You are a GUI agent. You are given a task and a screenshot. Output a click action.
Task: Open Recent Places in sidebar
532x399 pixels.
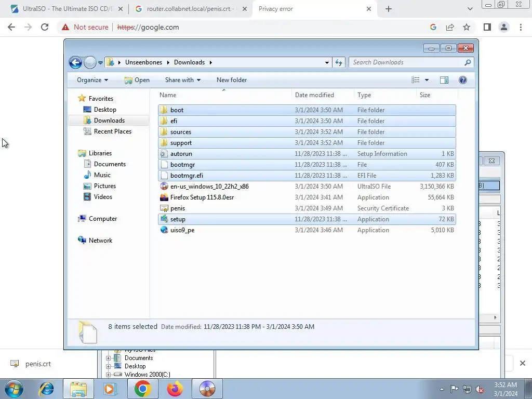pyautogui.click(x=112, y=131)
